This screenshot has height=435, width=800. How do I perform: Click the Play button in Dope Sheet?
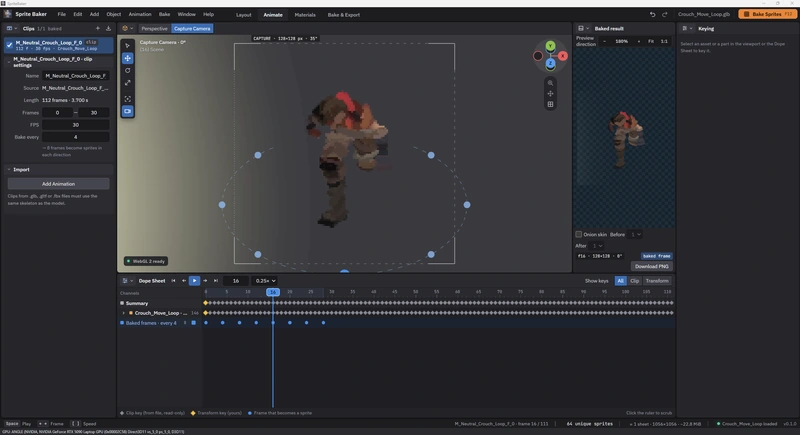194,280
